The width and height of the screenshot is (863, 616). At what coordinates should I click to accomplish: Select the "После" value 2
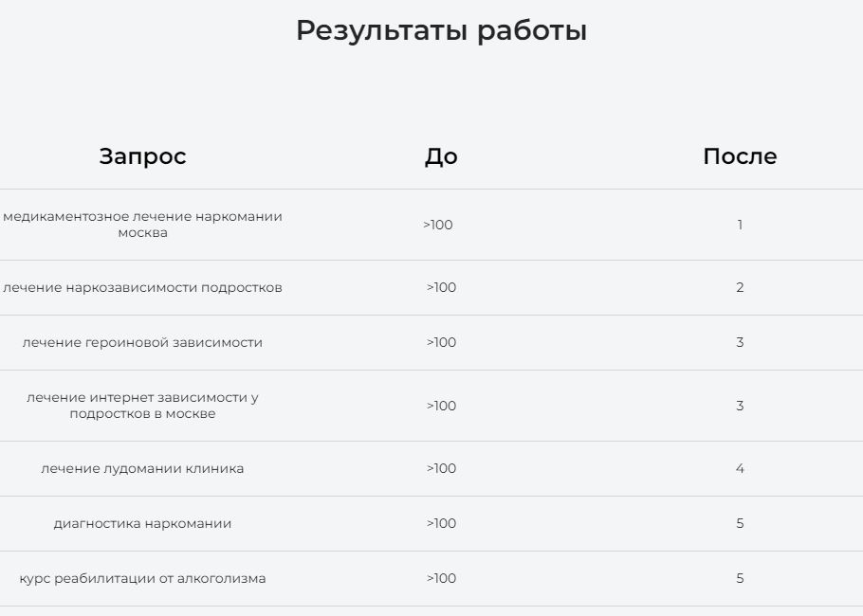(740, 287)
